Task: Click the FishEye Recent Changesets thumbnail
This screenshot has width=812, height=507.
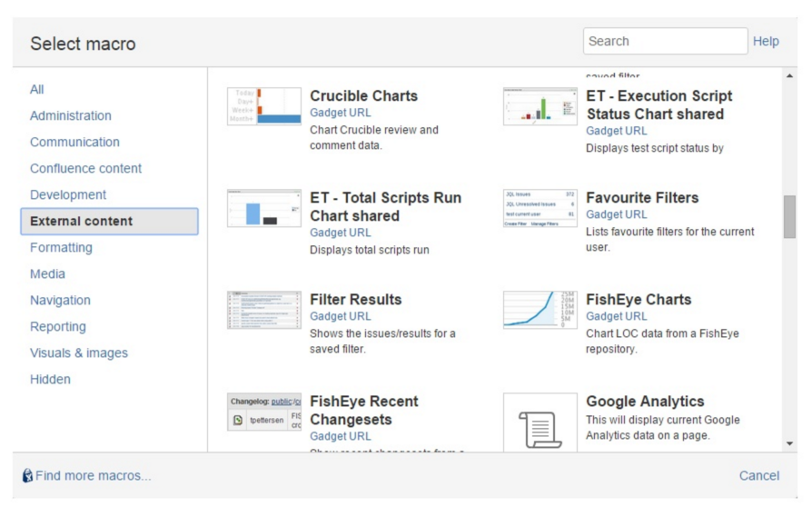Action: click(x=263, y=413)
